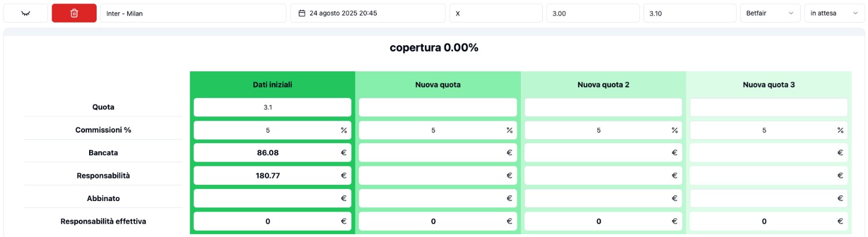868x237 pixels.
Task: Click Bancata field under Nuova quota 3
Action: pos(768,153)
